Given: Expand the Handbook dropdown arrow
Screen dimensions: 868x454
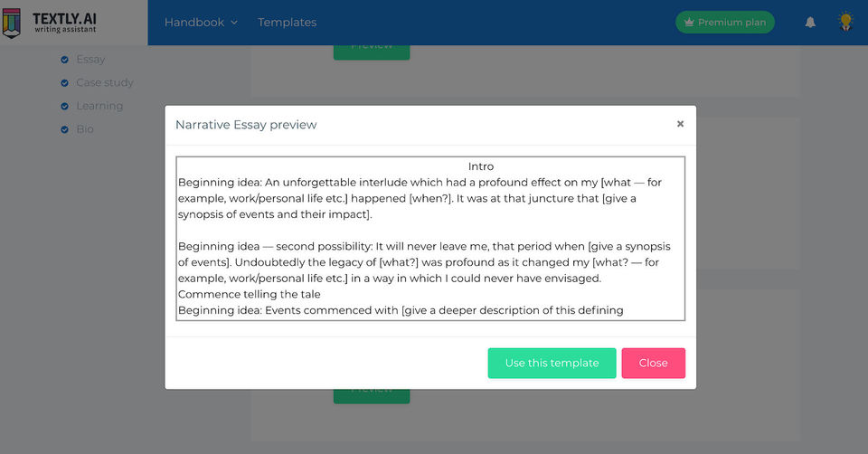Looking at the screenshot, I should (234, 23).
